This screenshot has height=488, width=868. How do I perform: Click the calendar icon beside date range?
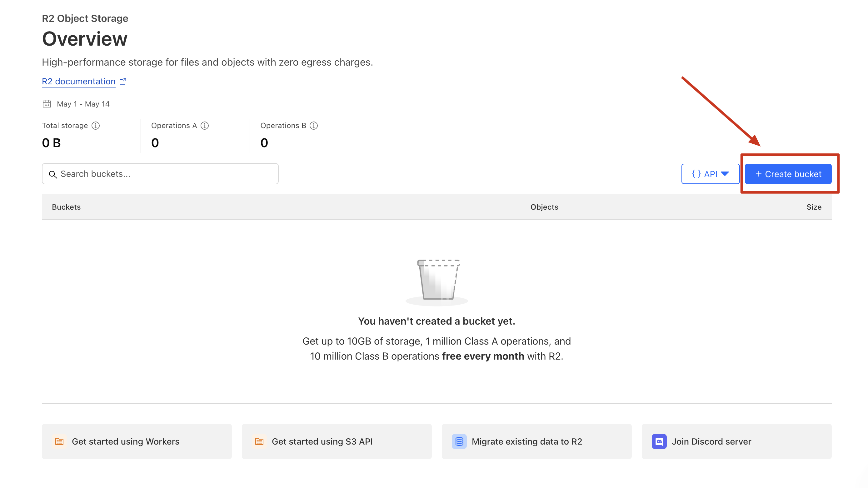point(47,104)
